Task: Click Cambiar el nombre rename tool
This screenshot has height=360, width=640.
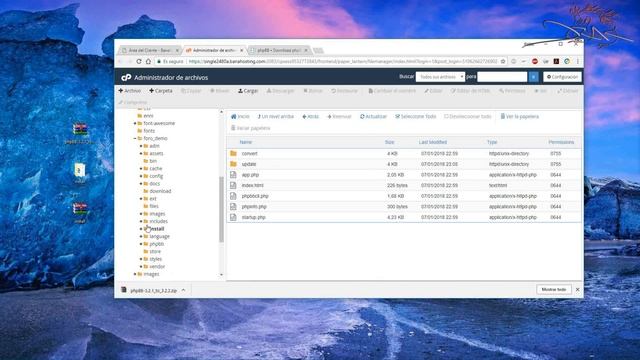Action: tap(392, 91)
